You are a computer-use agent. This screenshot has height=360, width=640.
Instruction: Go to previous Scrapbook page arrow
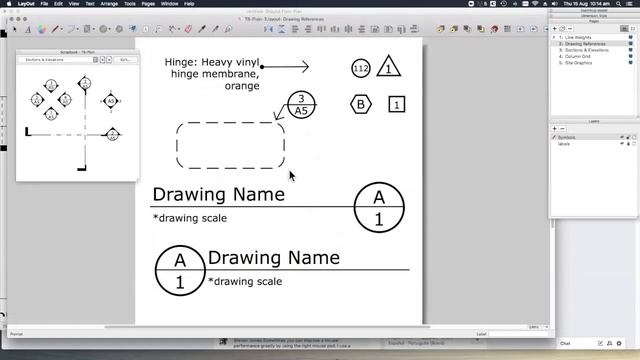pos(102,60)
